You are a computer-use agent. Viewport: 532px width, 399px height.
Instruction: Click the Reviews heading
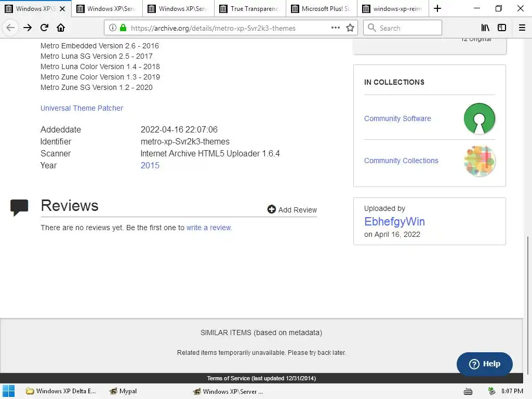(70, 206)
